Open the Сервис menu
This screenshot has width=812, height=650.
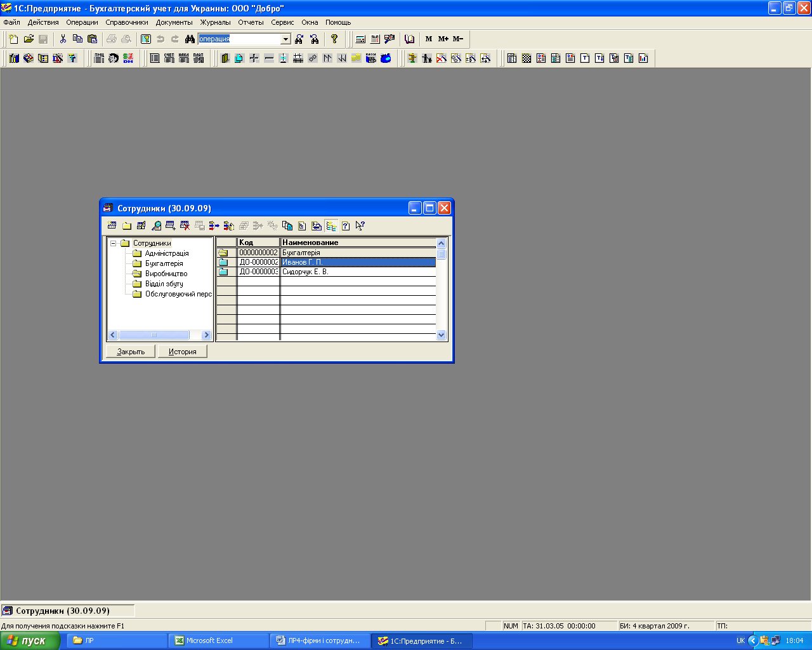pos(282,22)
